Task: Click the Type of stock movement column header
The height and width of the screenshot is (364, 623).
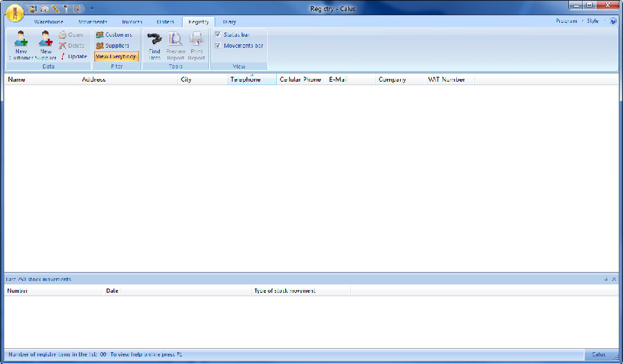Action: [x=301, y=291]
